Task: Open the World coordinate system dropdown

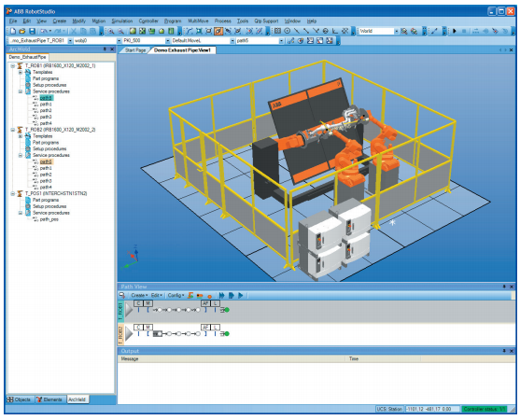Action: pyautogui.click(x=396, y=31)
